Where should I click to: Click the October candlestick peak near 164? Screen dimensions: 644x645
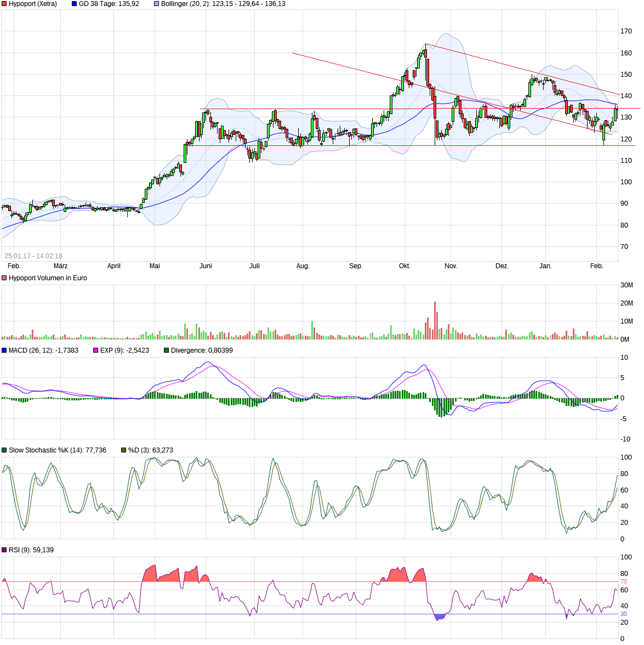(425, 53)
